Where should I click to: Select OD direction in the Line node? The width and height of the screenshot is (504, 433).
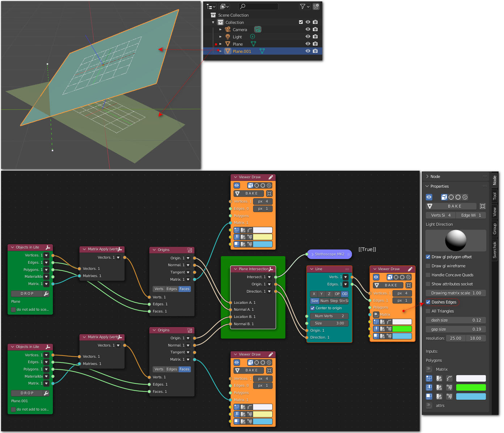coord(345,294)
